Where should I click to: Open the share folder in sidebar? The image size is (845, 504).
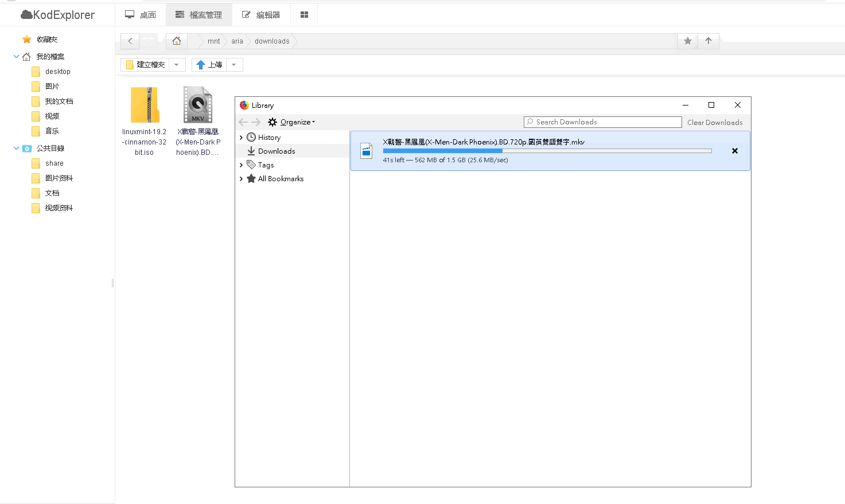point(54,163)
